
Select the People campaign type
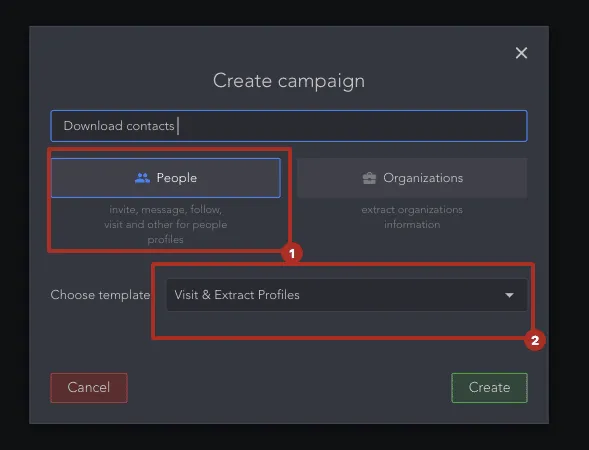pyautogui.click(x=166, y=178)
